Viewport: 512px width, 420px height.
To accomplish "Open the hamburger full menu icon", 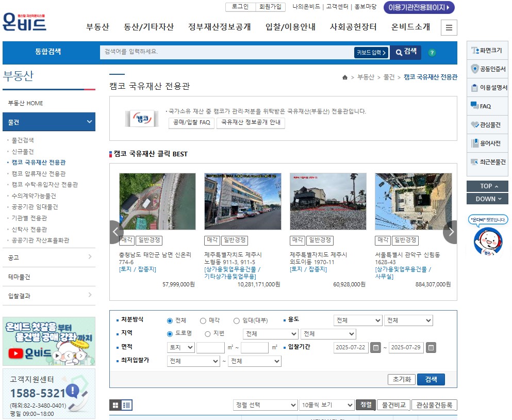I will 449,27.
